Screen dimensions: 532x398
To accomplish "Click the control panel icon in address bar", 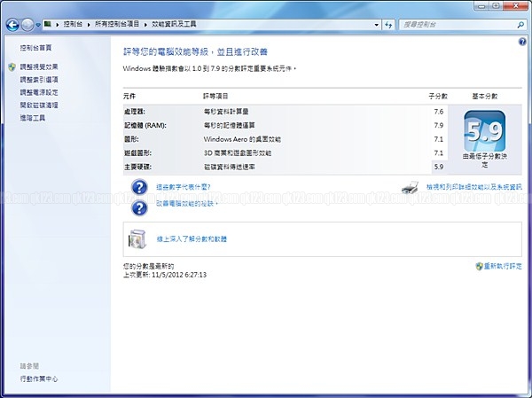I will pos(48,24).
